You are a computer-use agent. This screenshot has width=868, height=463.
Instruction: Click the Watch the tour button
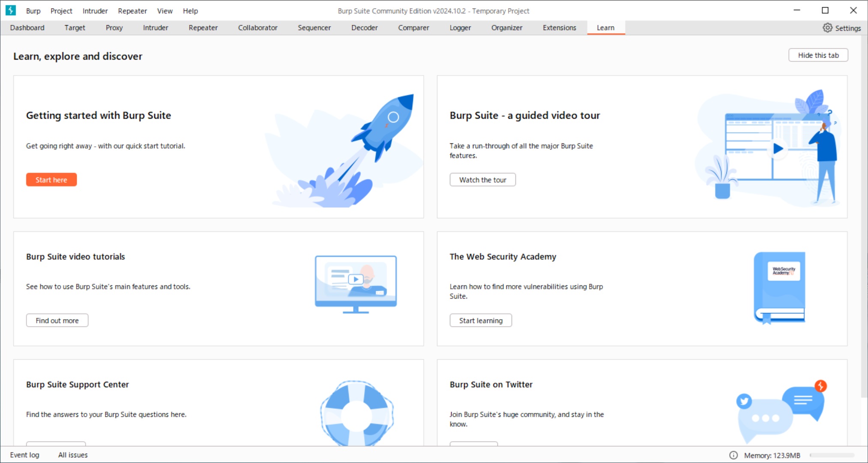pos(483,180)
